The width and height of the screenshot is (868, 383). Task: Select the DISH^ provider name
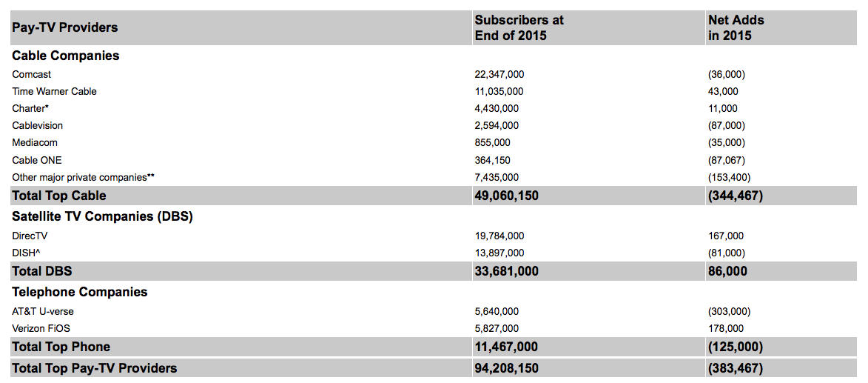pyautogui.click(x=27, y=253)
